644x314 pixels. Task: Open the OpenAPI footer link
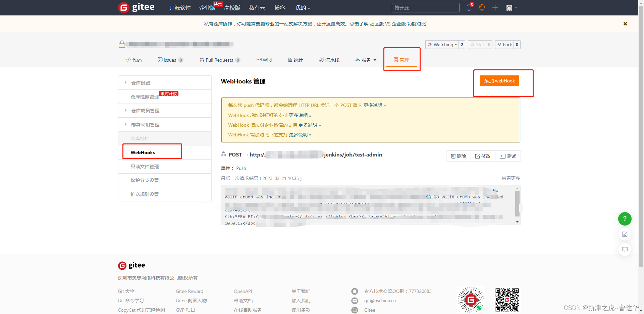click(x=243, y=291)
